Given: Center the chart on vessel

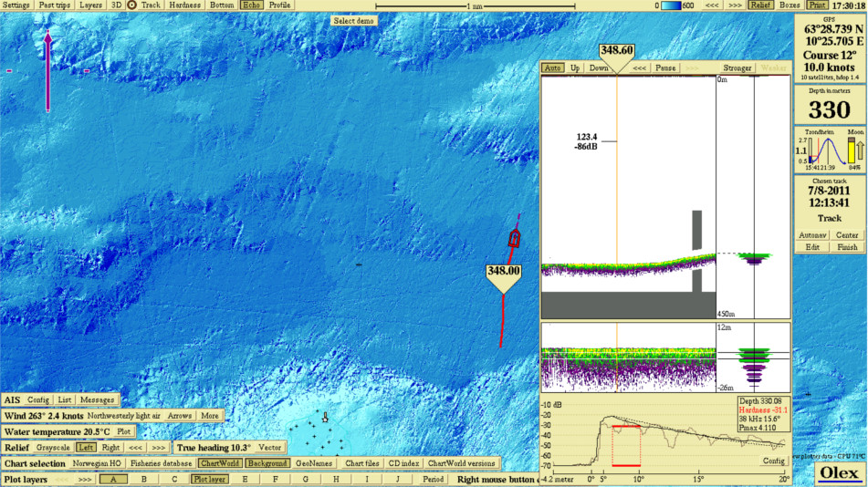Looking at the screenshot, I should [847, 235].
